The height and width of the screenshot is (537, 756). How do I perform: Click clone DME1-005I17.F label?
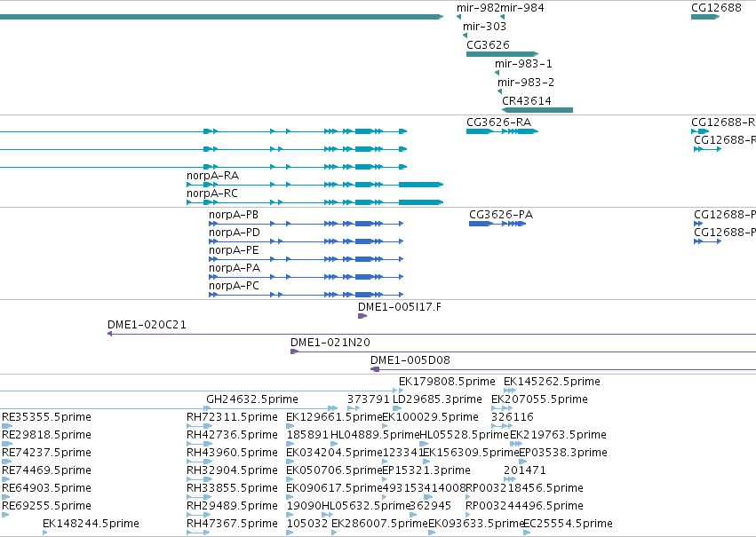tap(399, 307)
